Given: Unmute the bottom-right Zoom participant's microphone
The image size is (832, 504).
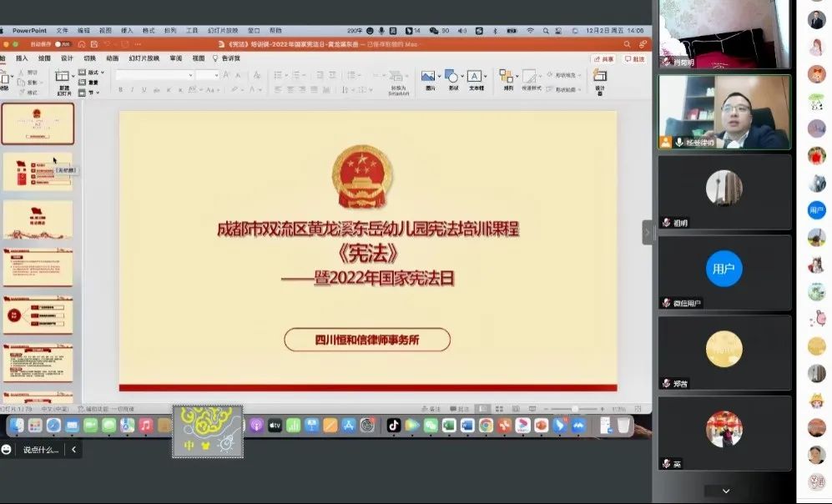Looking at the screenshot, I should pos(665,465).
